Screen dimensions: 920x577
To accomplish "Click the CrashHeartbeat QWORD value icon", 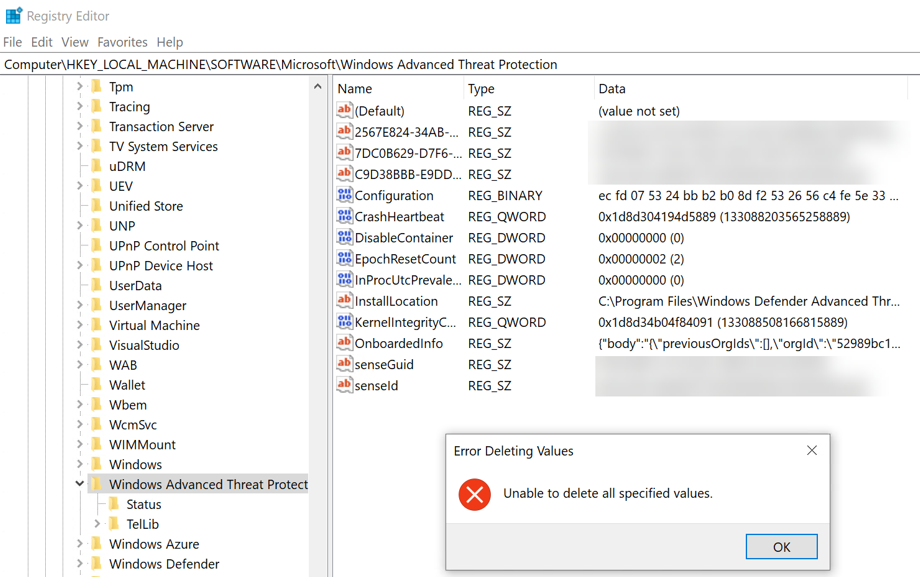I will (344, 216).
